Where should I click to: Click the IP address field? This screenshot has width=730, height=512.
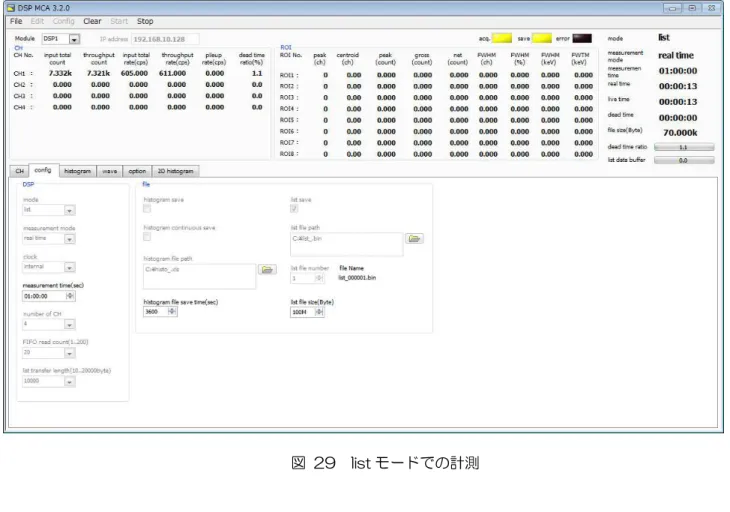(x=165, y=39)
